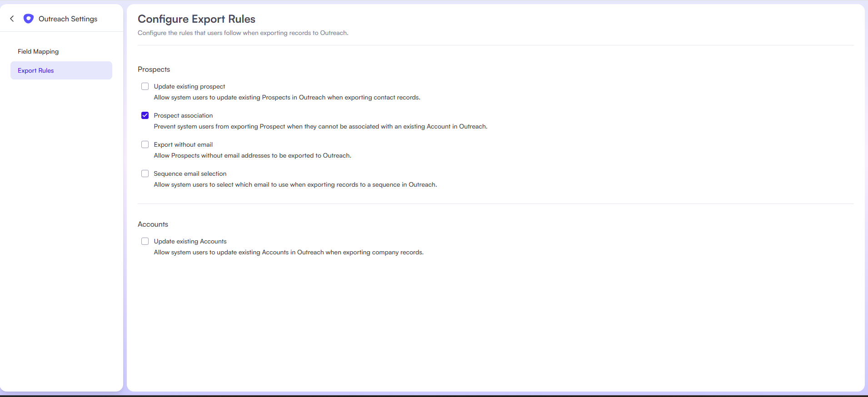
Task: Click the description under Prospect association
Action: click(320, 126)
